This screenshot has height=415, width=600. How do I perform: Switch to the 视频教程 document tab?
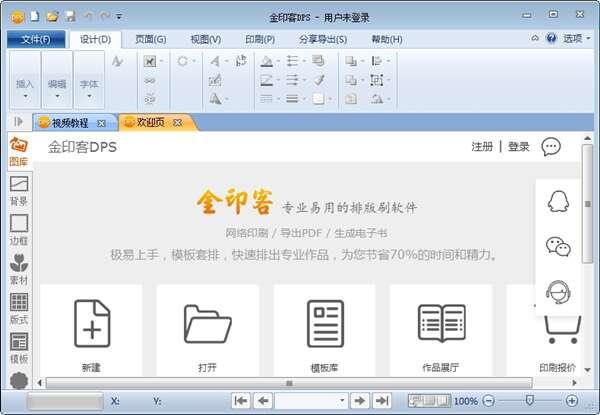(70, 122)
